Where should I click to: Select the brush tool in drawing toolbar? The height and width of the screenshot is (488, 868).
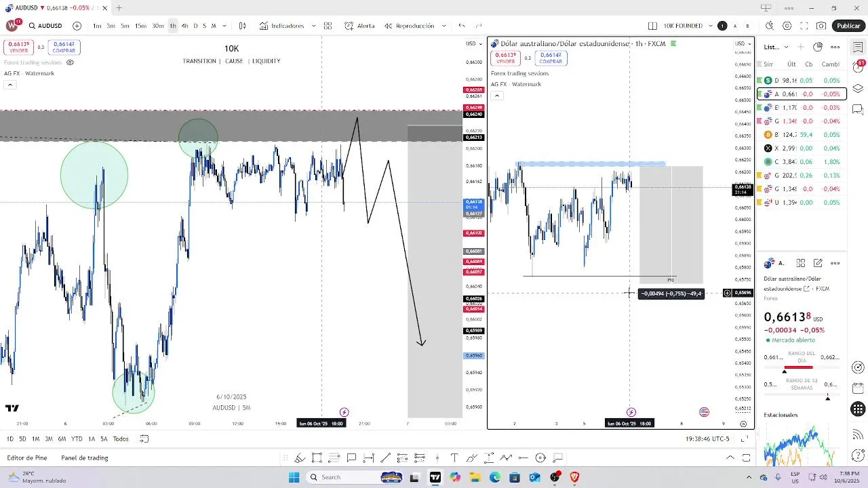300,457
